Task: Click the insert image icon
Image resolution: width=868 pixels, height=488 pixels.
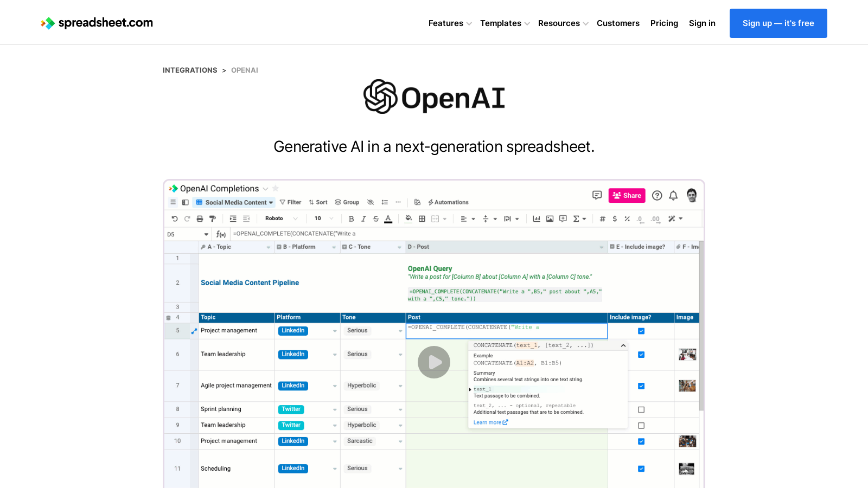Action: click(x=550, y=219)
